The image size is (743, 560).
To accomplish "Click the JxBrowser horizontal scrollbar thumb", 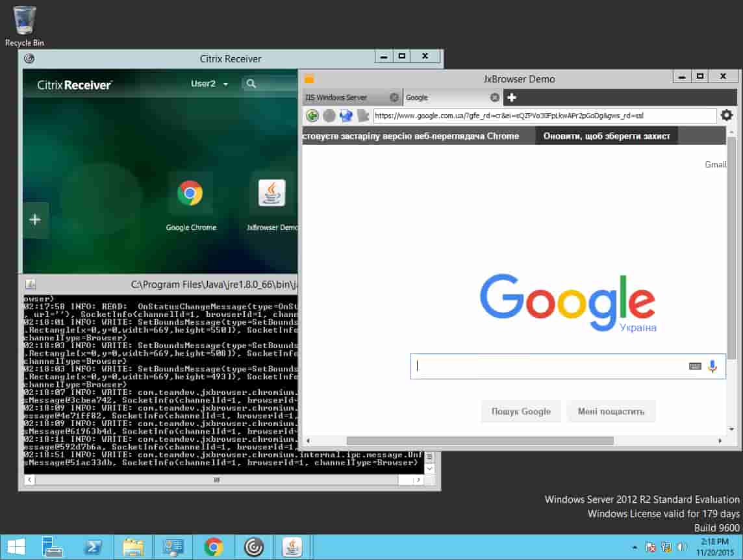I will [x=480, y=440].
